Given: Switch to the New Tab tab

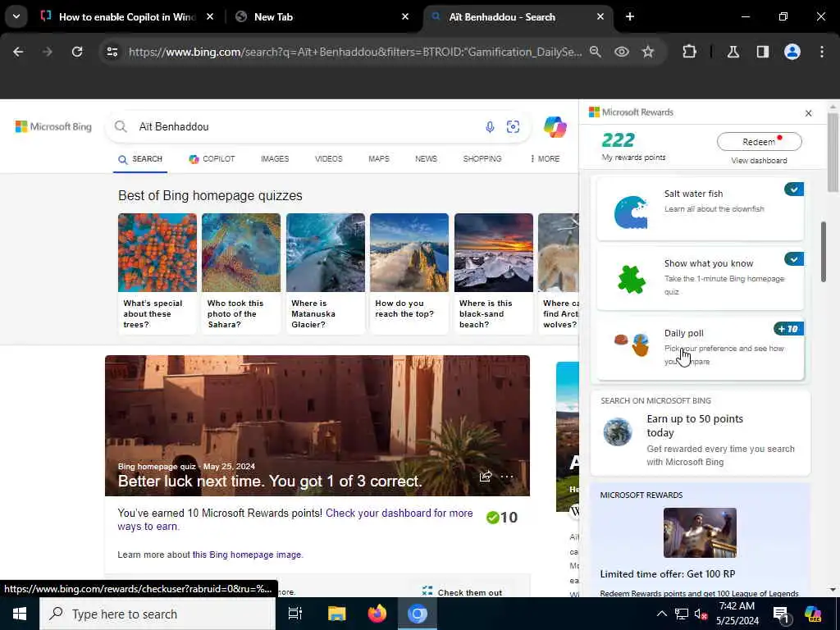Looking at the screenshot, I should (320, 16).
